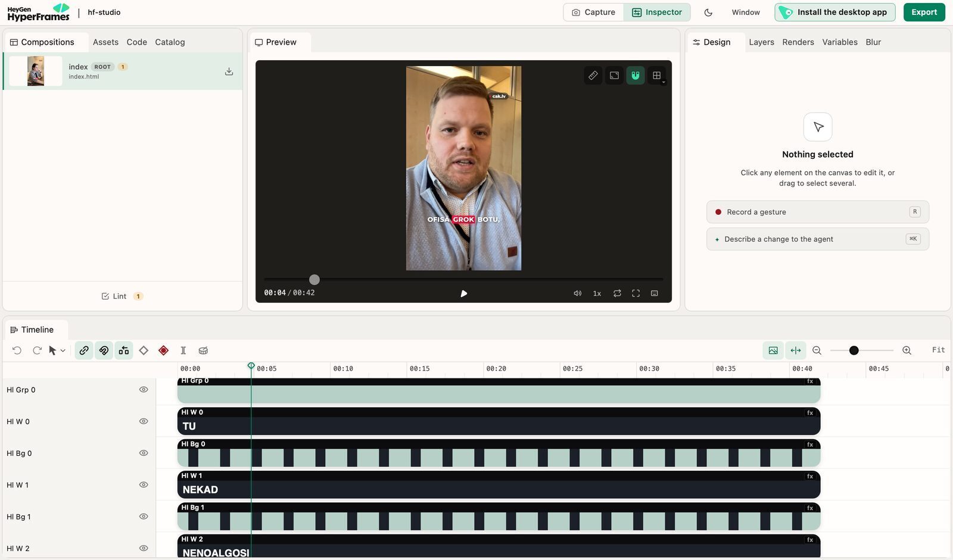
Task: Hide the HI W 1 track
Action: (x=144, y=485)
